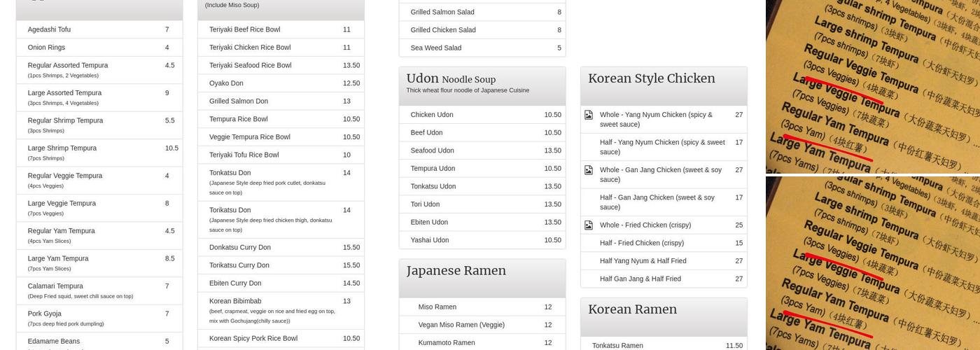The width and height of the screenshot is (980, 350).
Task: Select Tempura Udon item
Action: pyautogui.click(x=482, y=169)
